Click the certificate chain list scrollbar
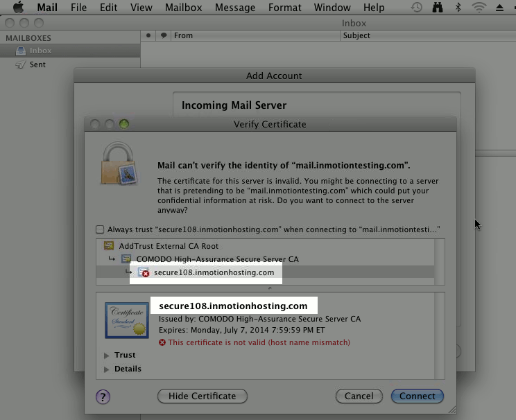Viewport: 516px width, 420px height. pos(439,262)
